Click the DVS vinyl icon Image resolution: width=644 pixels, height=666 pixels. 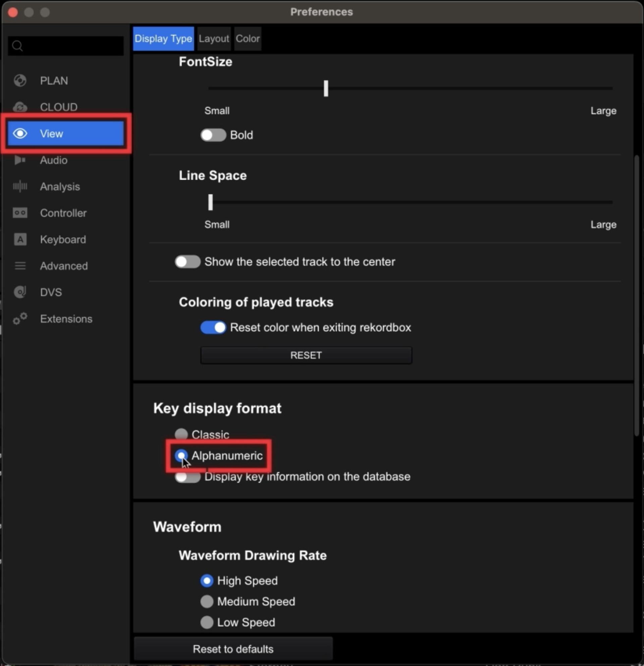coord(20,292)
